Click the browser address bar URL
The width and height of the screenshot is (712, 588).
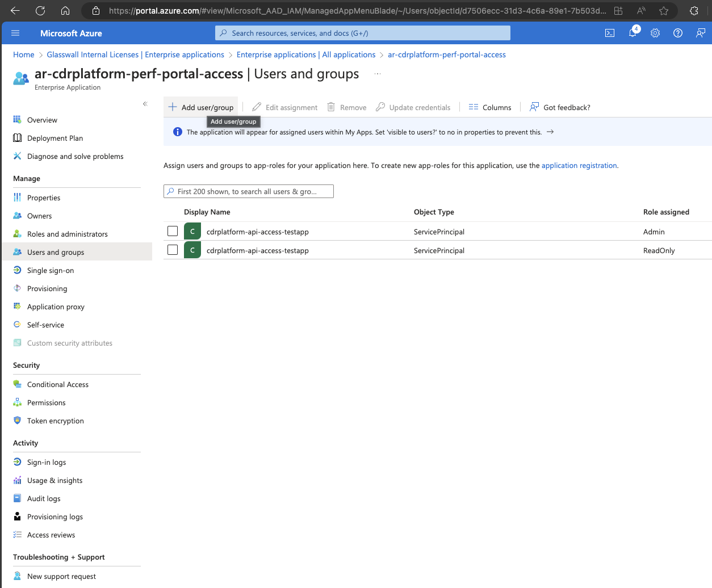coord(357,10)
